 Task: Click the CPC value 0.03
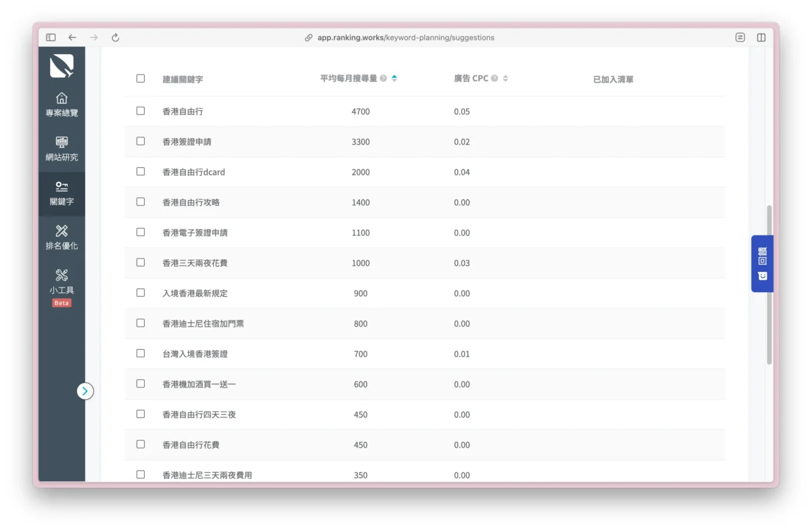point(462,263)
